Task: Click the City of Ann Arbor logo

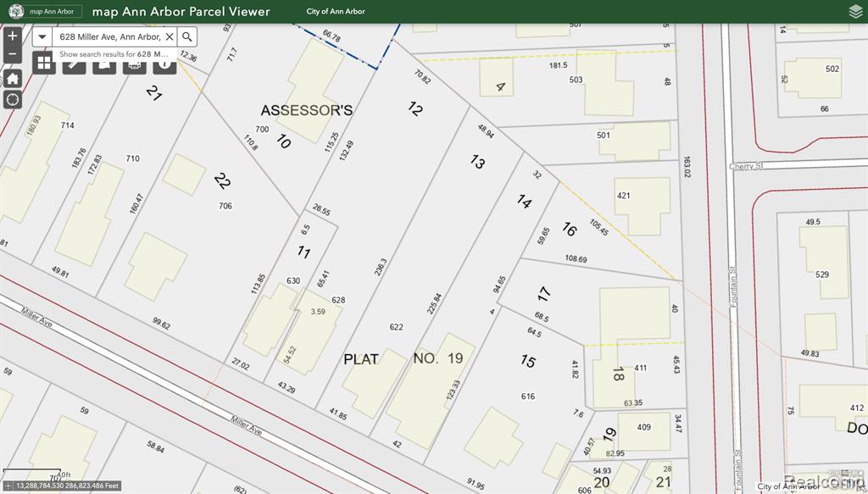Action: tap(16, 11)
